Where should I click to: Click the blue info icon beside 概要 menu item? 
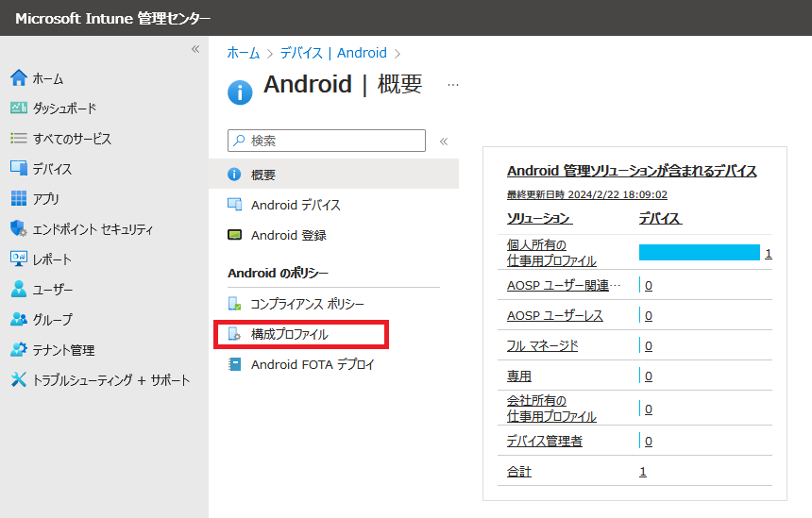point(234,175)
